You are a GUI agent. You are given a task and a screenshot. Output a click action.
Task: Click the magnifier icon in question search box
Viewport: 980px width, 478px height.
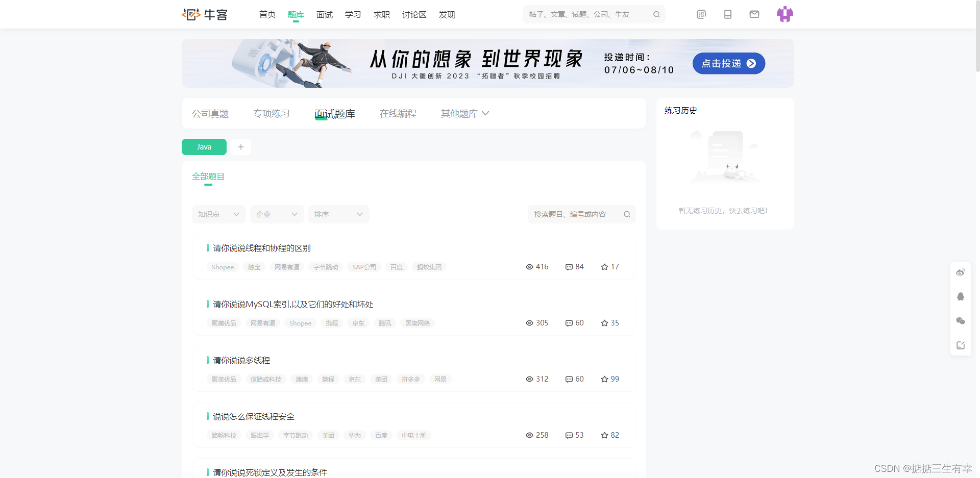tap(627, 214)
